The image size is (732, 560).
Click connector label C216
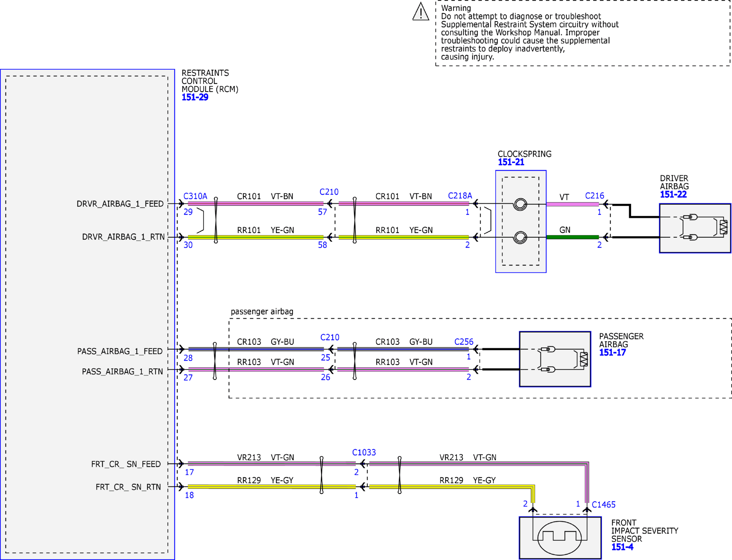click(x=595, y=196)
